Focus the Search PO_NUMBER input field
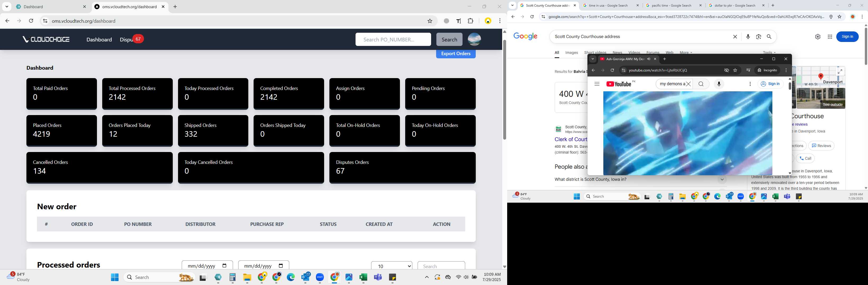 (393, 39)
